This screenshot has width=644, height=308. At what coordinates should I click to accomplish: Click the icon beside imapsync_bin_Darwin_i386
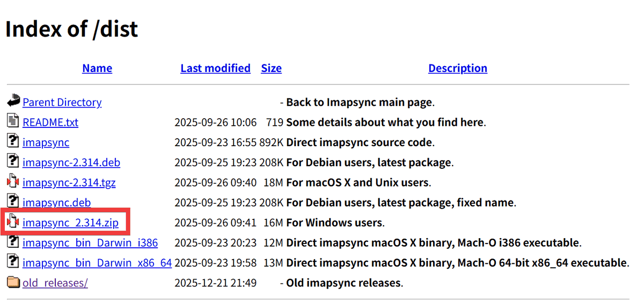coord(13,242)
